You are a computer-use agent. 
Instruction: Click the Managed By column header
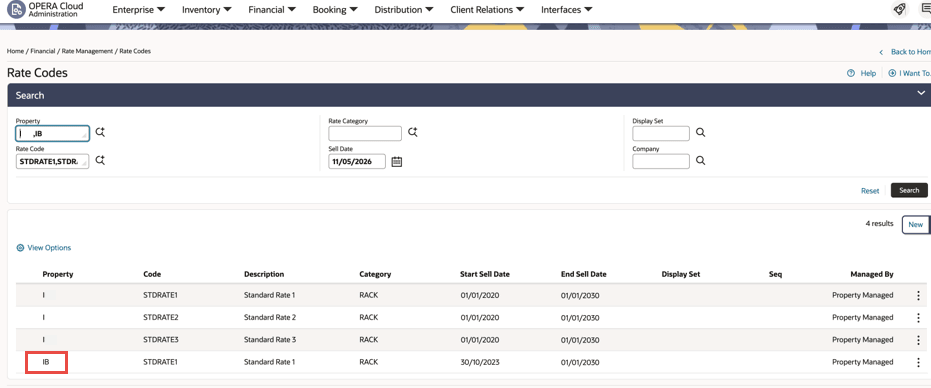pos(872,275)
